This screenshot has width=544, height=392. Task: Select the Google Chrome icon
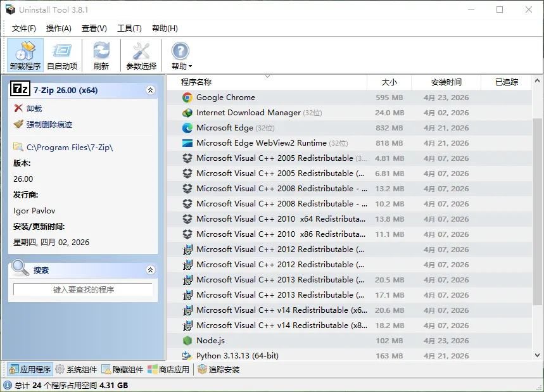(187, 98)
